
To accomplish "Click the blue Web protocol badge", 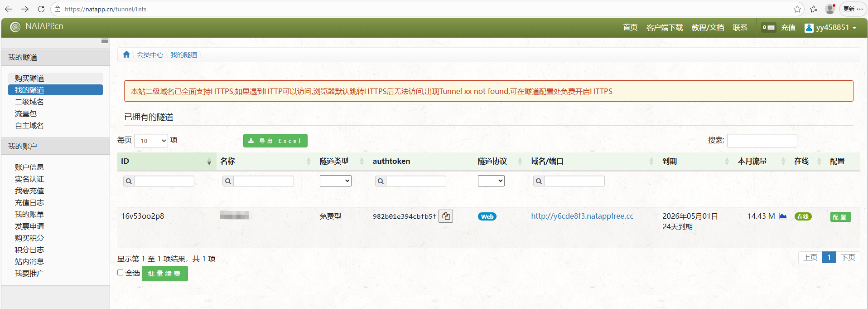I will (487, 216).
